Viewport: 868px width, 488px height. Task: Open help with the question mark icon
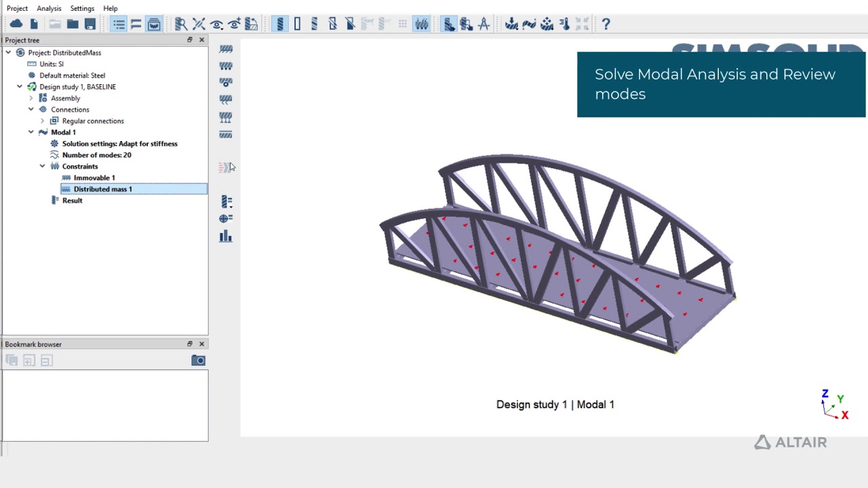pyautogui.click(x=606, y=24)
